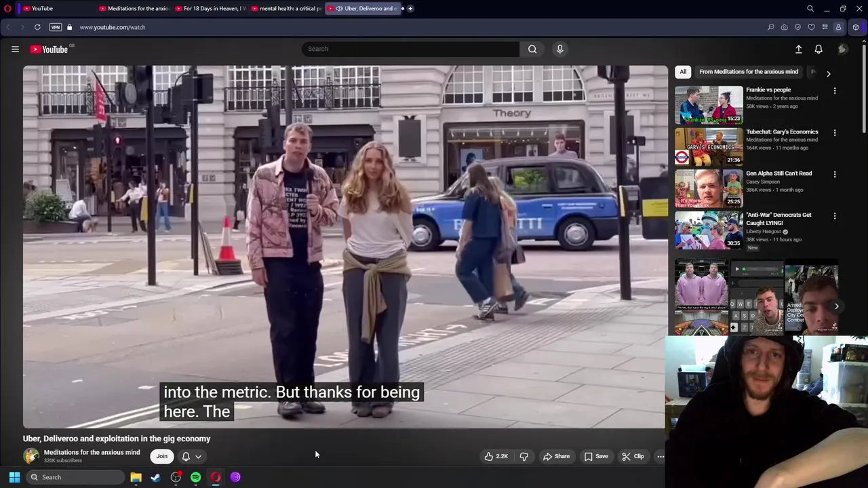Open the YouTube create/upload icon
This screenshot has width=868, height=488.
798,49
